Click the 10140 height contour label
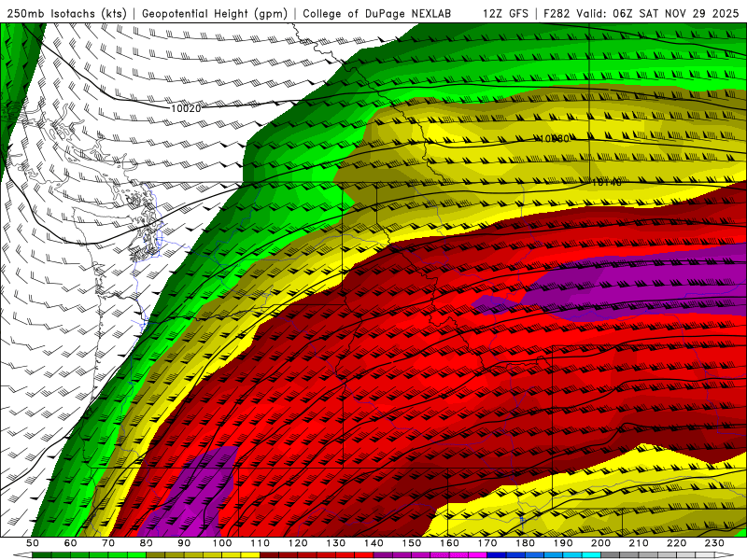 606,182
